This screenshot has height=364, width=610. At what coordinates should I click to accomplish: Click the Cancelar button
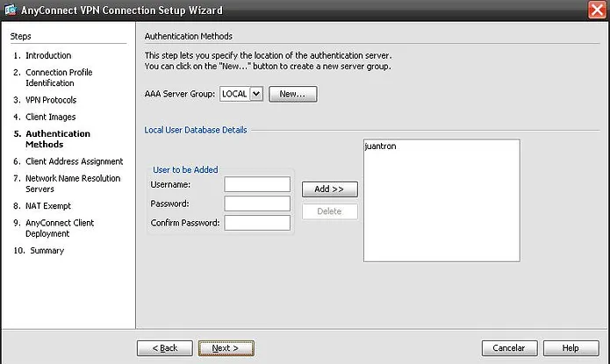509,348
